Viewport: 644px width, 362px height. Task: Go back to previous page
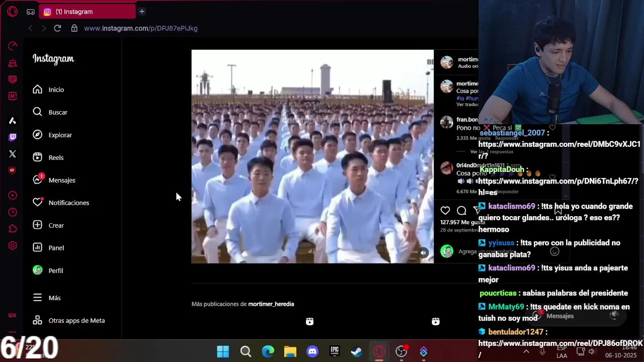click(30, 28)
